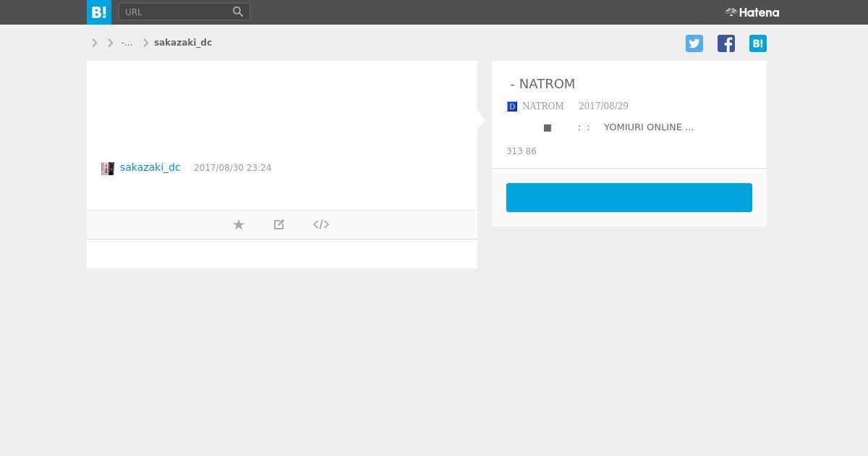Click the large blue button
This screenshot has height=456, width=868.
point(629,198)
